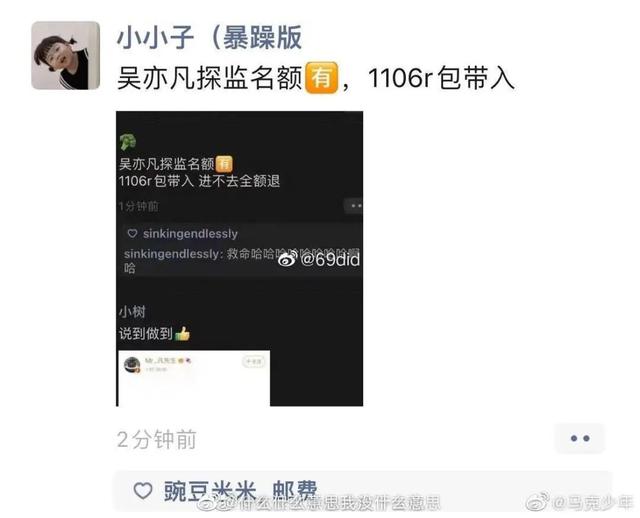Tap the orange 有 emoji in post text
The height and width of the screenshot is (518, 640).
coord(322,78)
